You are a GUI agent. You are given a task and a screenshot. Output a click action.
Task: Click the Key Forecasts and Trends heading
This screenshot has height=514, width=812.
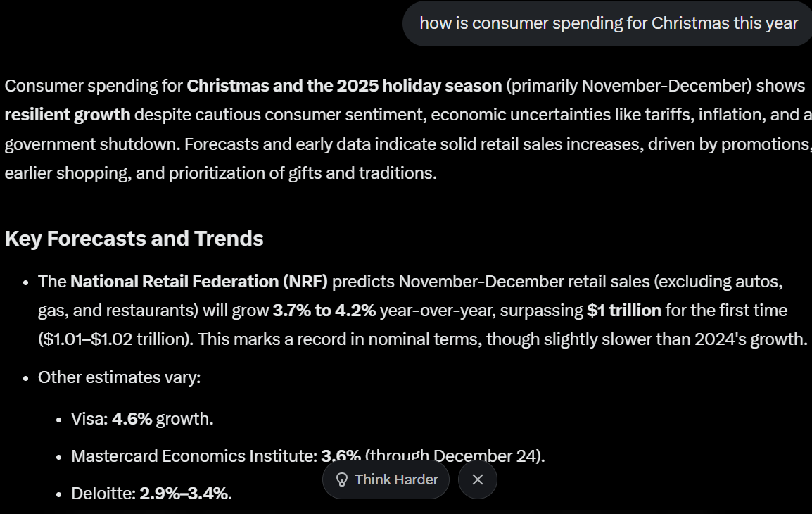tap(134, 239)
